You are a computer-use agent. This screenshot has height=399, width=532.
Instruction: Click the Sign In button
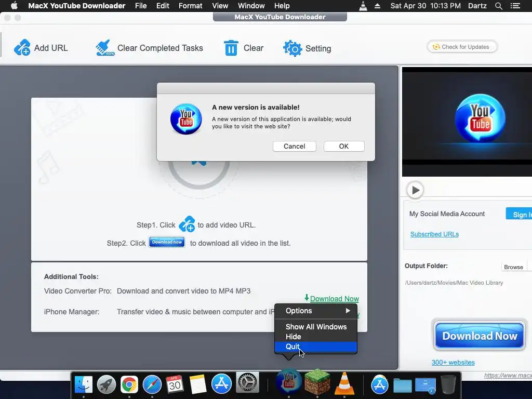coord(519,215)
